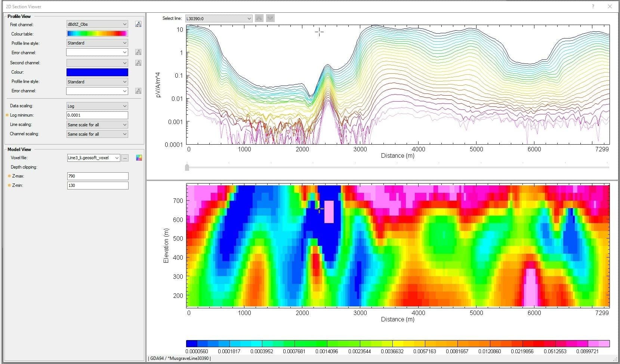This screenshot has width=620, height=364.
Task: Open the font picker next to Error channel
Action: [x=138, y=52]
